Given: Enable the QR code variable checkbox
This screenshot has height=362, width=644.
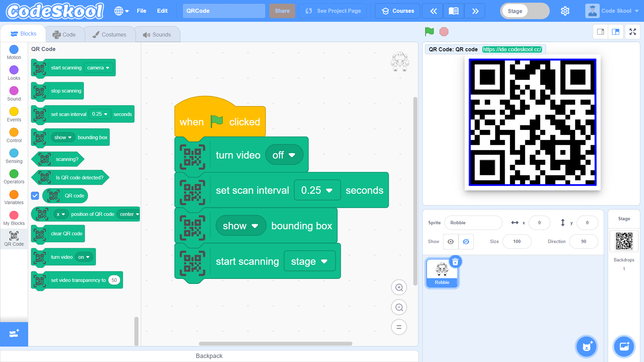Looking at the screenshot, I should pyautogui.click(x=35, y=195).
